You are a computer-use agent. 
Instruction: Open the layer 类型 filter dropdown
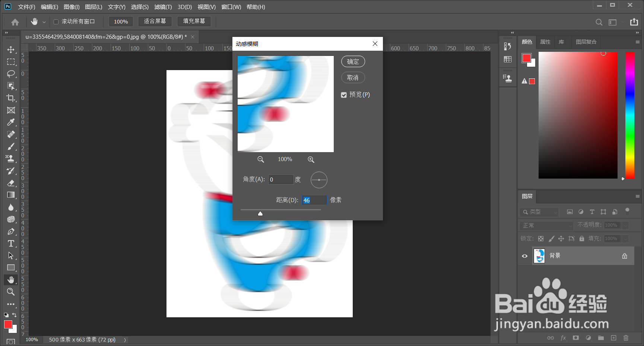click(x=539, y=212)
